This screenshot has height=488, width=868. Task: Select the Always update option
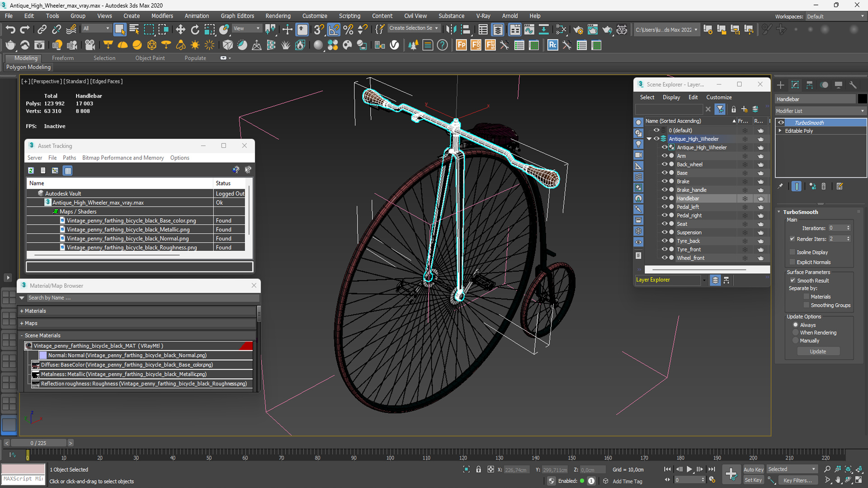(x=796, y=325)
